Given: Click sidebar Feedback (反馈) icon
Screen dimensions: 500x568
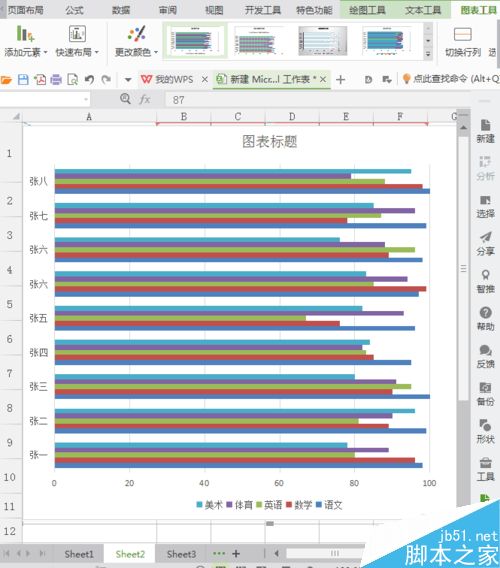Looking at the screenshot, I should point(486,350).
